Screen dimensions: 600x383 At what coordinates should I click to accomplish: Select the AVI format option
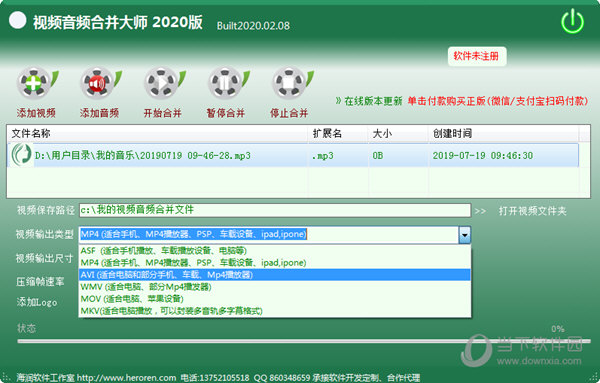[x=275, y=275]
